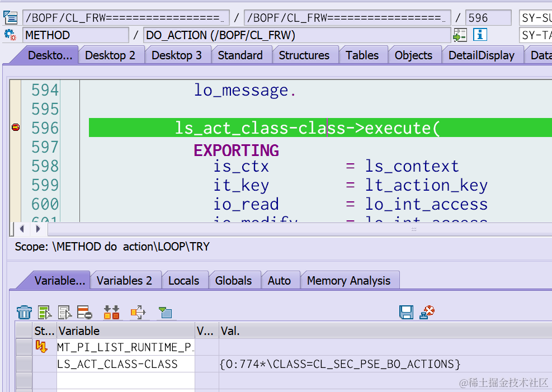Click the orange export arrow icon
This screenshot has width=552, height=392.
click(x=138, y=312)
